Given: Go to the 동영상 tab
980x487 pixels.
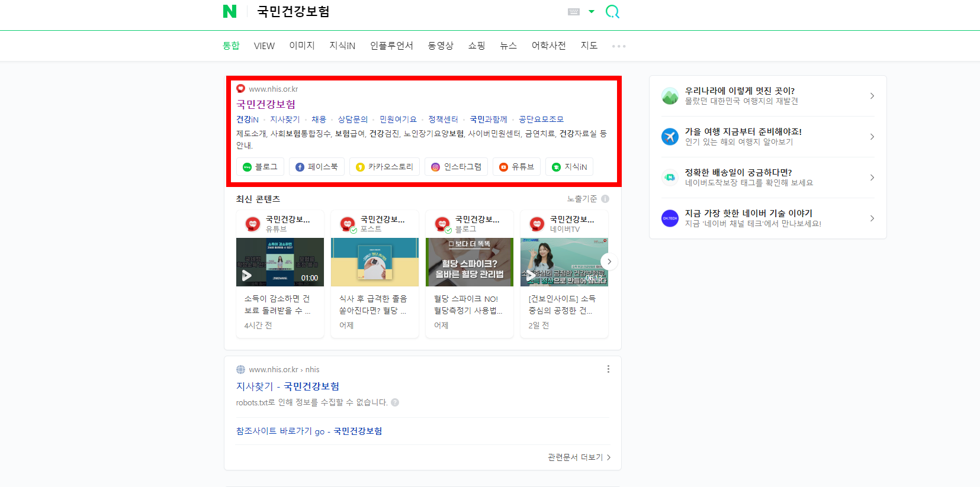Looking at the screenshot, I should click(441, 46).
